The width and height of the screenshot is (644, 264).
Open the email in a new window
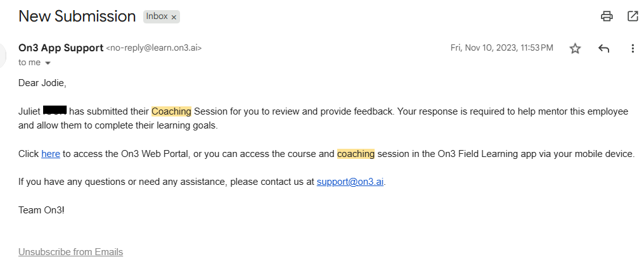pyautogui.click(x=632, y=16)
